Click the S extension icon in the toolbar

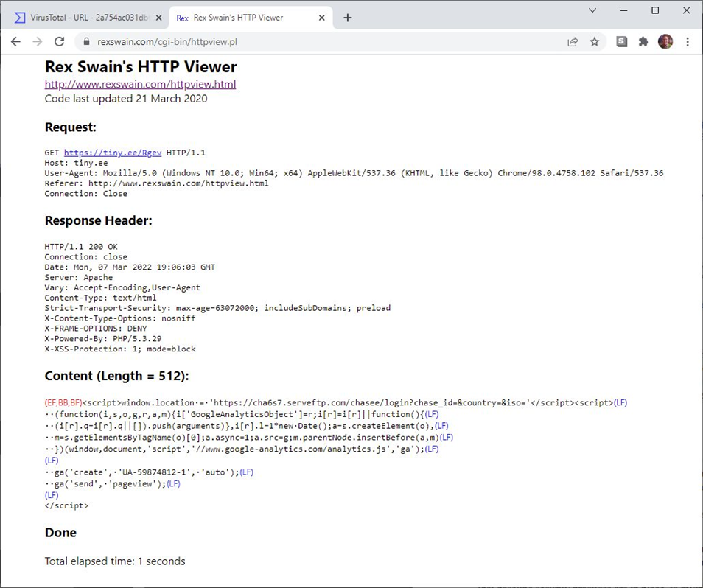(x=622, y=42)
